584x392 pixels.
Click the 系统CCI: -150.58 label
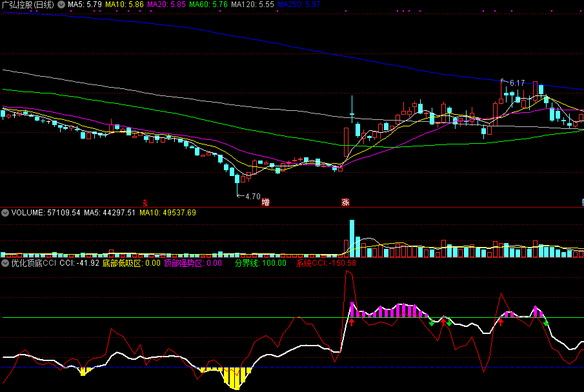point(327,263)
